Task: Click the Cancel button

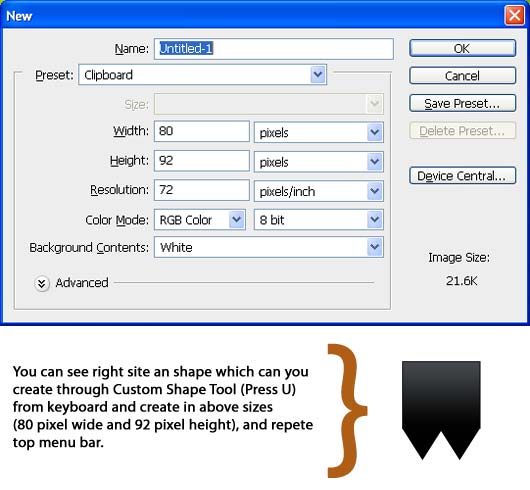Action: pyautogui.click(x=462, y=76)
